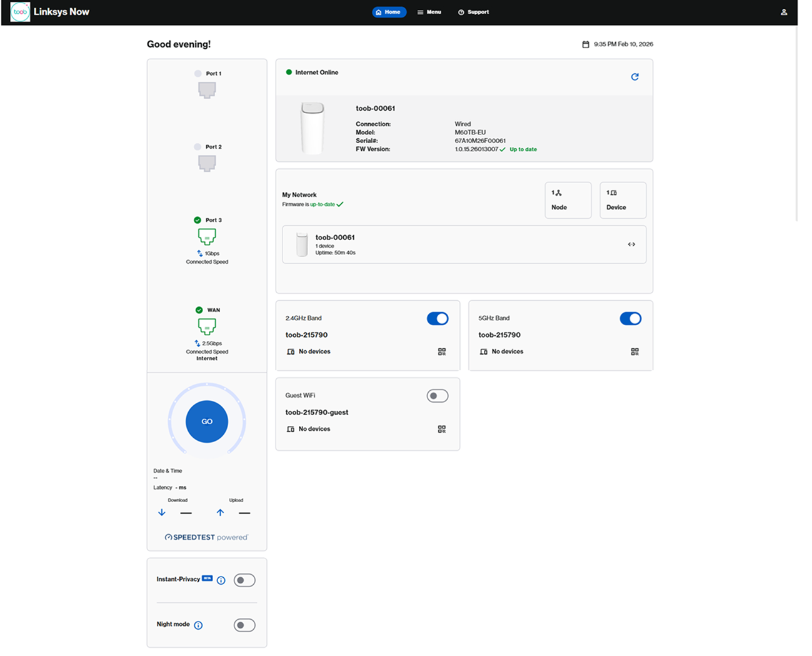
Task: Open the QR code for 5GHz Band
Action: (634, 351)
